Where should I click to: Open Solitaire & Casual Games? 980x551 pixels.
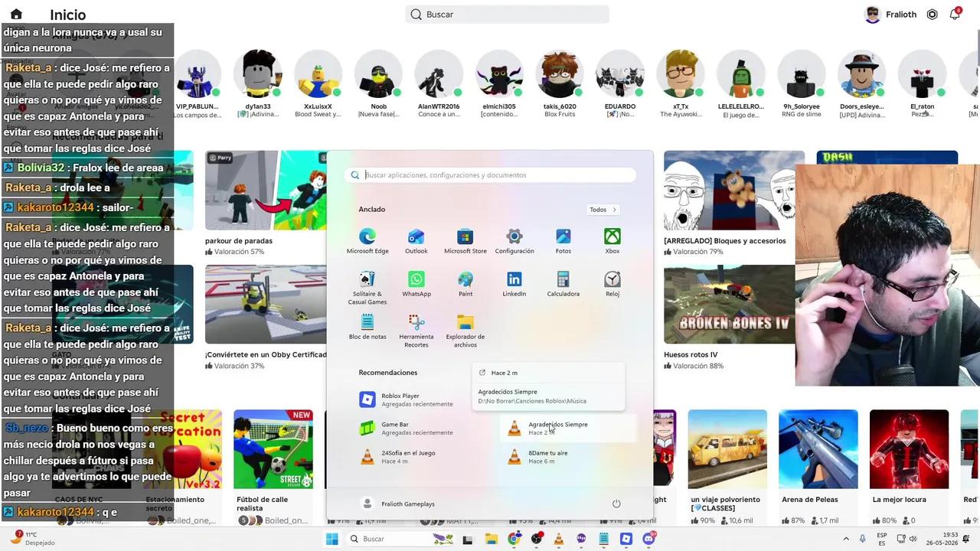coord(367,287)
